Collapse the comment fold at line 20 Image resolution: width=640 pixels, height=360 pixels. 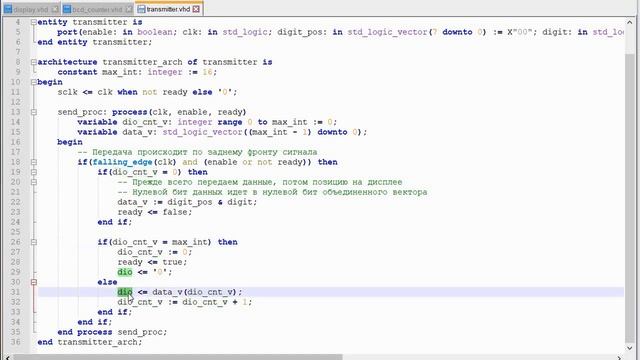tap(34, 182)
